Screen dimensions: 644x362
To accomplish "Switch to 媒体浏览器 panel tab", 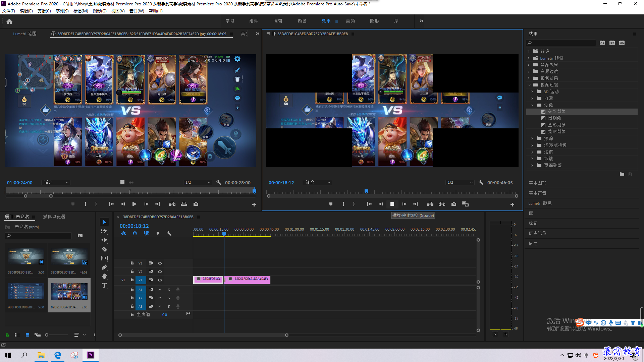I will pyautogui.click(x=54, y=217).
